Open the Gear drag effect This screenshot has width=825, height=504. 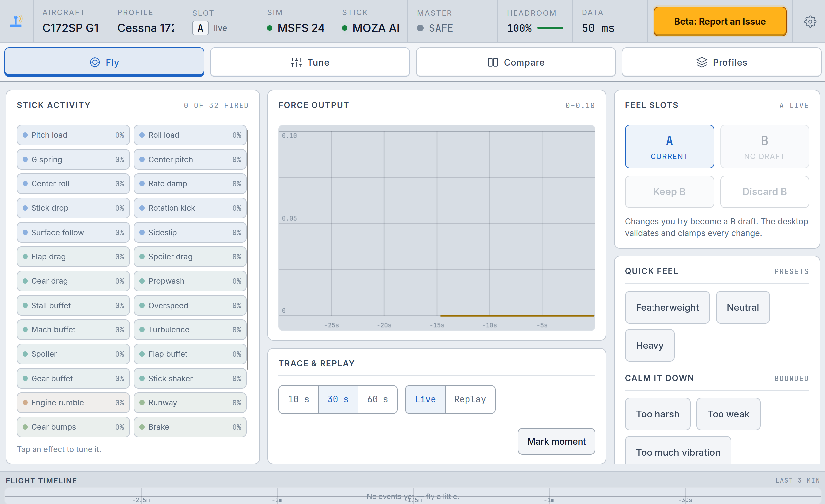pyautogui.click(x=73, y=281)
